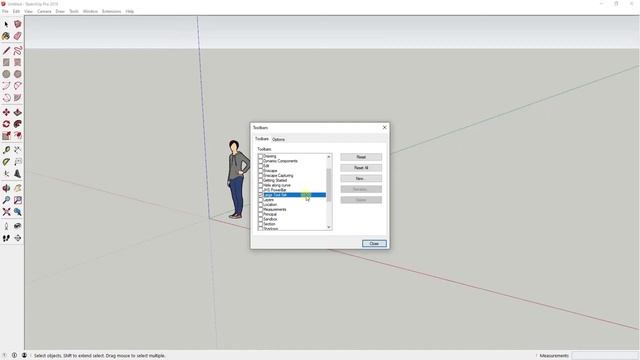Select the Follow Me tool

pos(18,124)
